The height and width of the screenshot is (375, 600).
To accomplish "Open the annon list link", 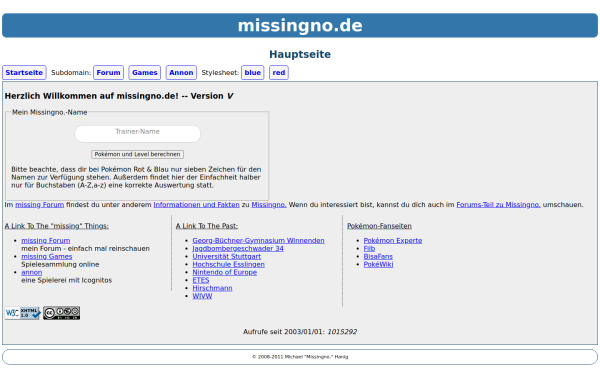I will (31, 272).
